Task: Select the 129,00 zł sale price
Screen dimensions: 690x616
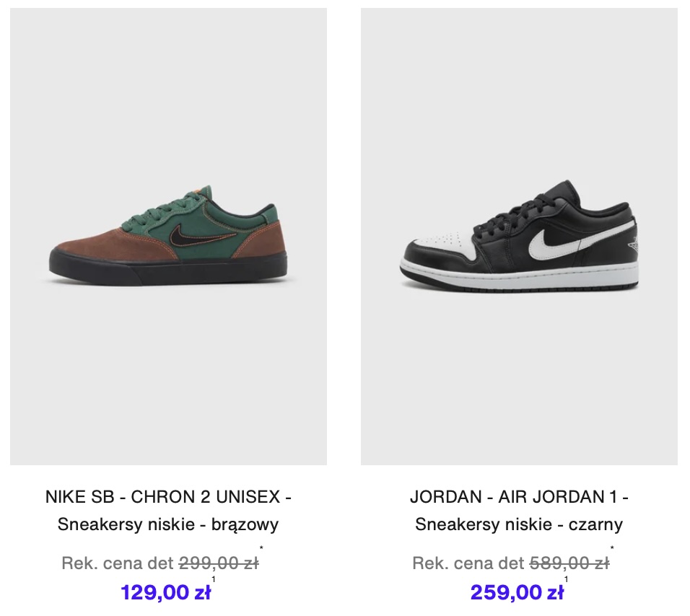Action: 166,592
